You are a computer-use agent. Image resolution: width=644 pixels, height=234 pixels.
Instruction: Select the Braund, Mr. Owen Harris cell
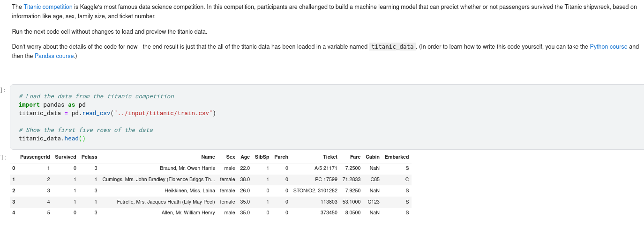tap(187, 168)
